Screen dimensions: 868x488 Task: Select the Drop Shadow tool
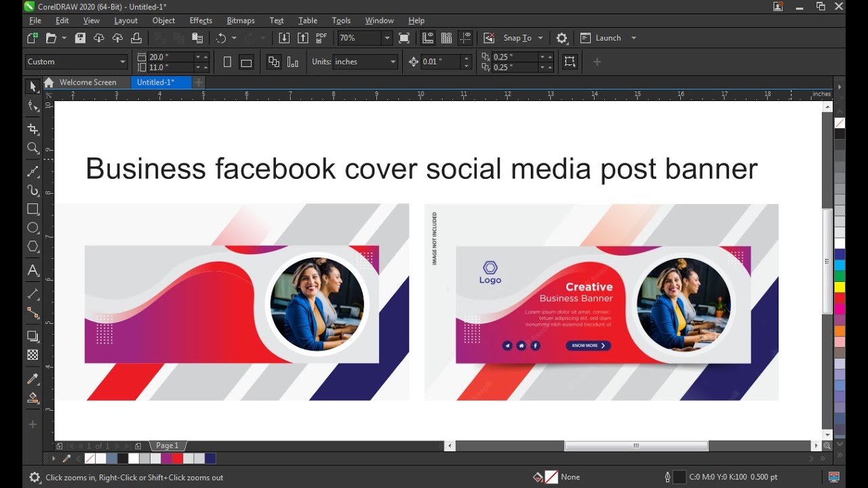click(x=33, y=335)
